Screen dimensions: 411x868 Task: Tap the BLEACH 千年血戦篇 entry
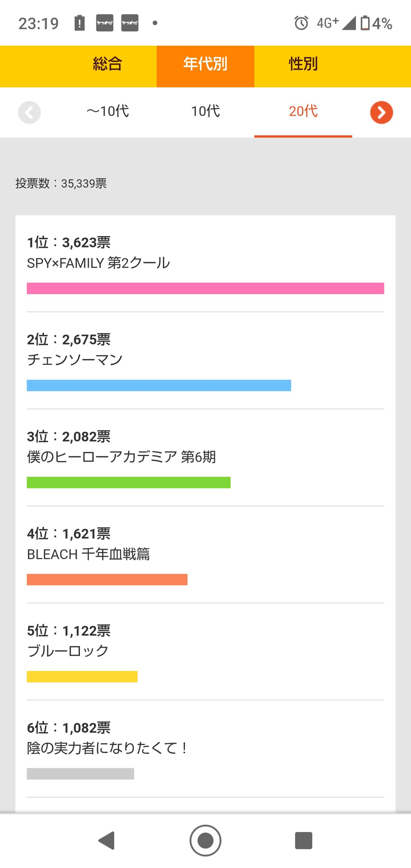(205, 554)
